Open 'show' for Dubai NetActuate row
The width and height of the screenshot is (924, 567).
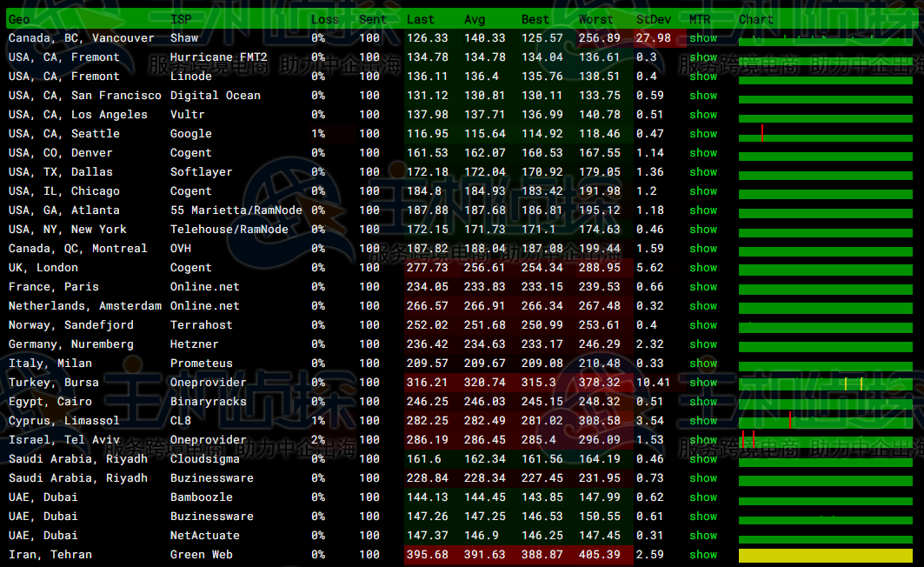tap(703, 536)
